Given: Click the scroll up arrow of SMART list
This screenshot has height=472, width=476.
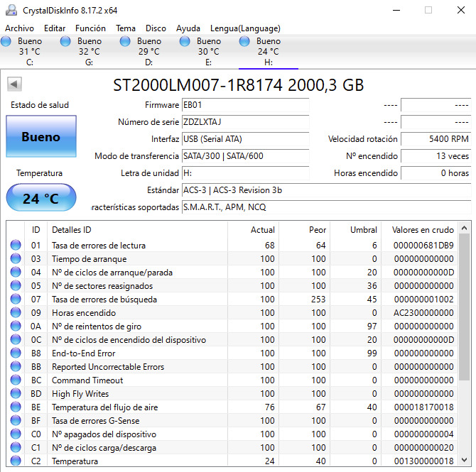Looking at the screenshot, I should [x=464, y=228].
